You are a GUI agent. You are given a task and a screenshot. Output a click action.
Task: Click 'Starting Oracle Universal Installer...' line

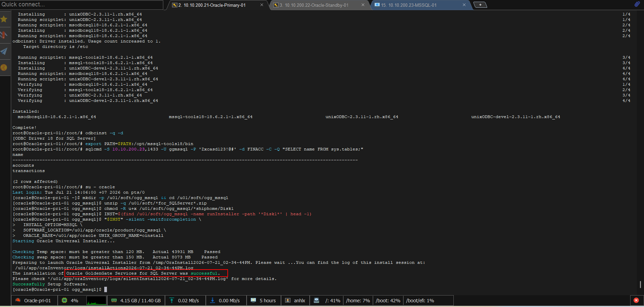pos(64,241)
